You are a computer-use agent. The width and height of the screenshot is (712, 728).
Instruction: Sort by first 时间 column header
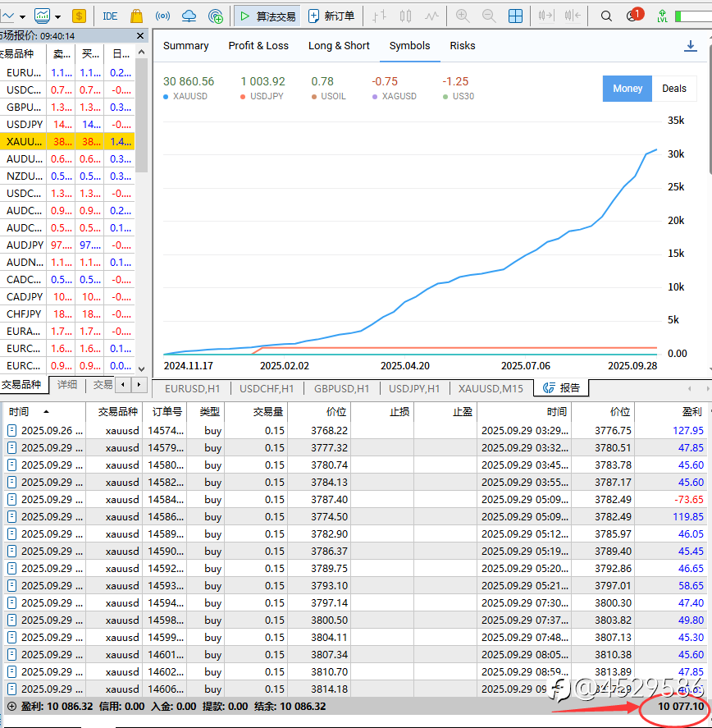point(44,411)
